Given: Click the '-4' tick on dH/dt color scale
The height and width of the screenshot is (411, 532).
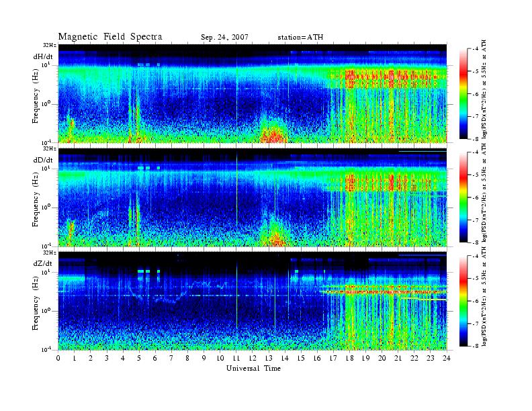Looking at the screenshot, I should pyautogui.click(x=475, y=49).
